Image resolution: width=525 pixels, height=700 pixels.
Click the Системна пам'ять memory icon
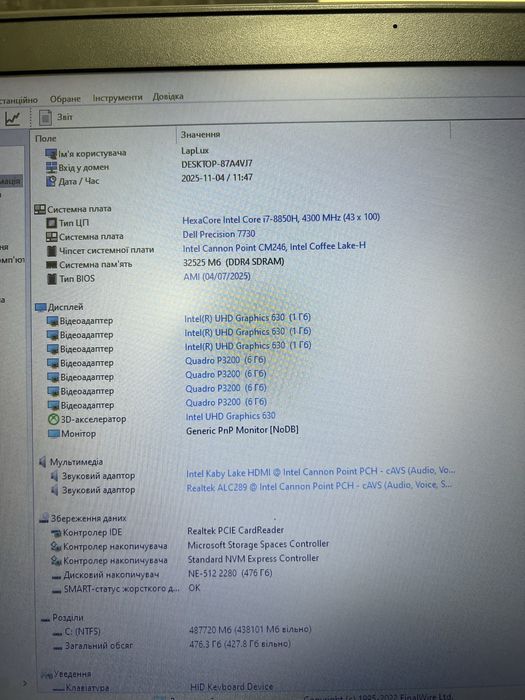click(52, 265)
